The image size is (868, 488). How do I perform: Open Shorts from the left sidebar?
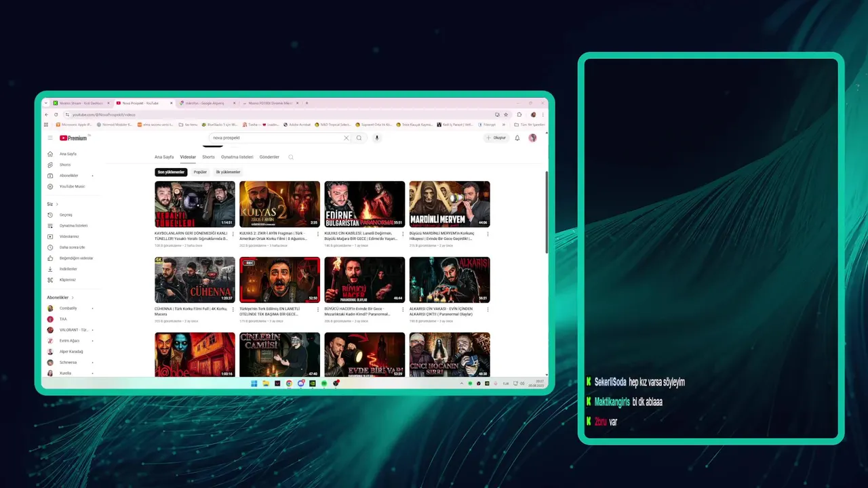[x=65, y=165]
